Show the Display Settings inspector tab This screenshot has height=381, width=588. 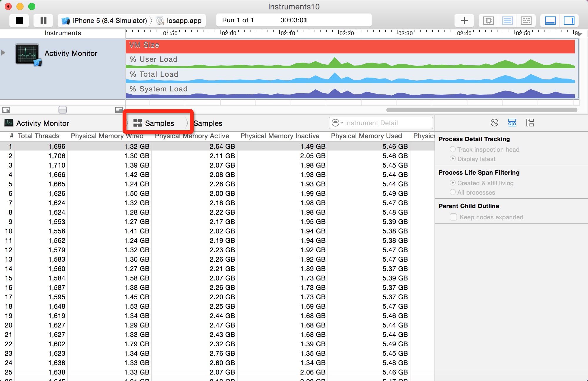[512, 123]
